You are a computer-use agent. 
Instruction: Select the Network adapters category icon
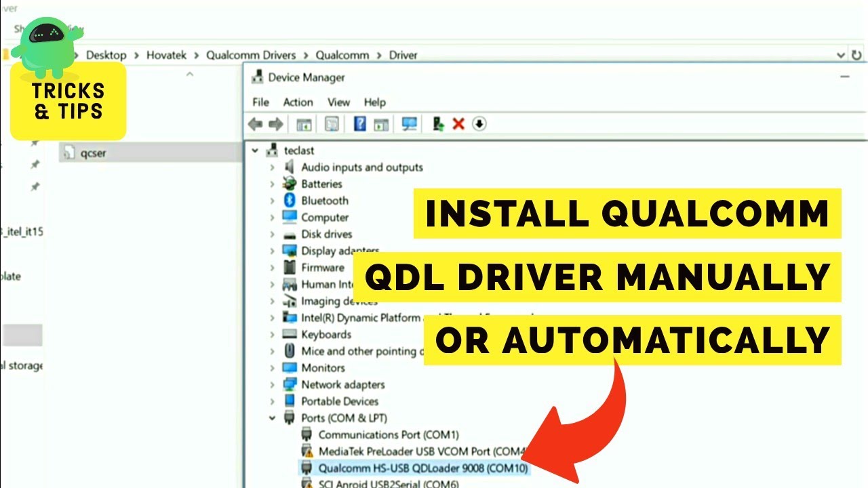[290, 384]
